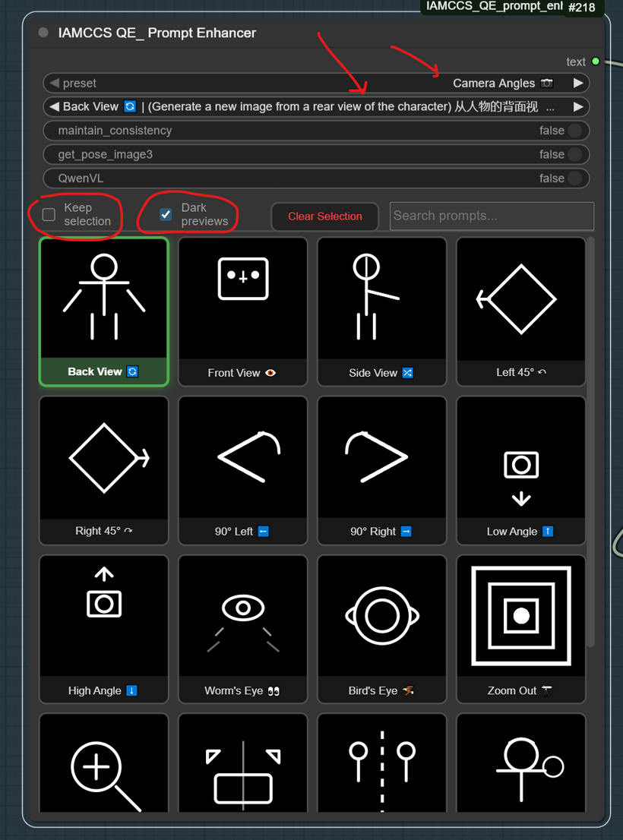The width and height of the screenshot is (623, 840).
Task: Click next arrow on preset Camera Angles
Action: pyautogui.click(x=579, y=83)
